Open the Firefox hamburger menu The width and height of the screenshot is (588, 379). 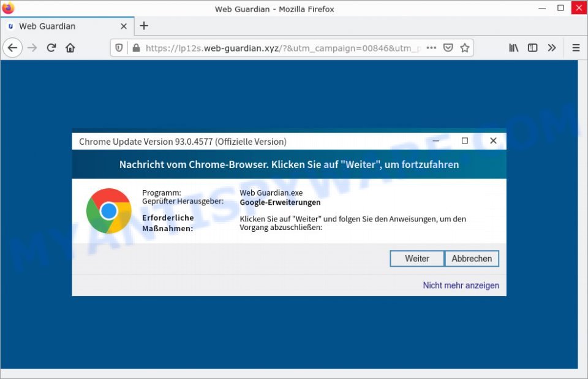[576, 48]
